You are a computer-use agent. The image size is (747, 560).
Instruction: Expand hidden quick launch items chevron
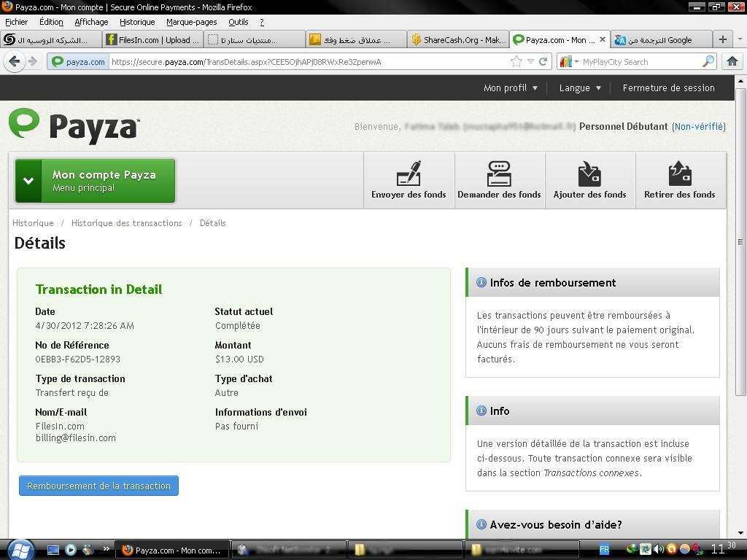(107, 549)
